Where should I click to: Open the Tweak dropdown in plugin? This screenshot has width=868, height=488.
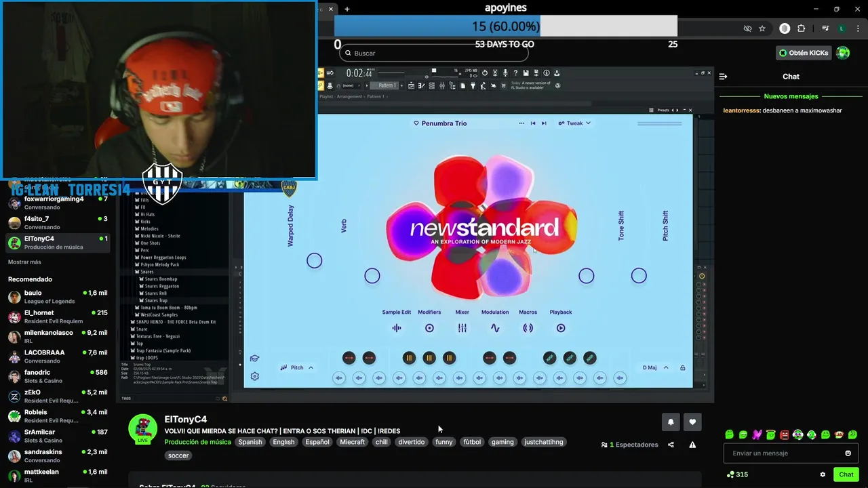[x=574, y=123]
